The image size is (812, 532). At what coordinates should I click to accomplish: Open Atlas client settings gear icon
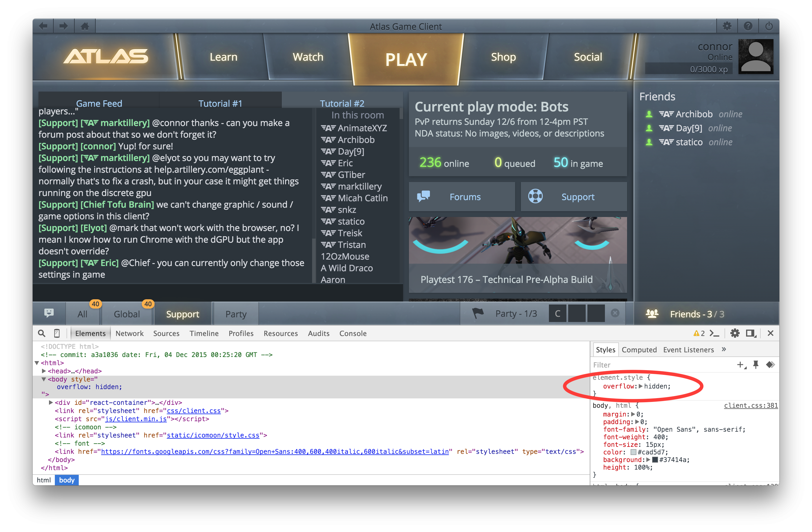point(727,26)
